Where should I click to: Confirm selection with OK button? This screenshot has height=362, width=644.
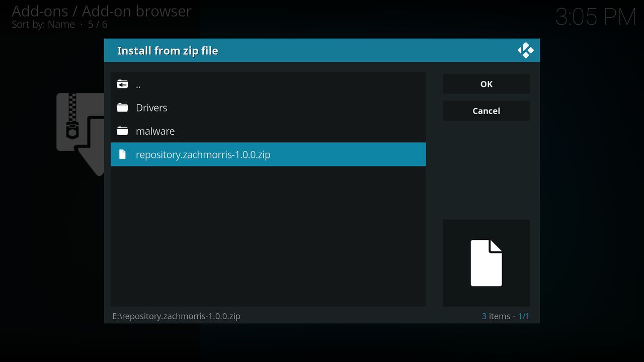coord(486,84)
